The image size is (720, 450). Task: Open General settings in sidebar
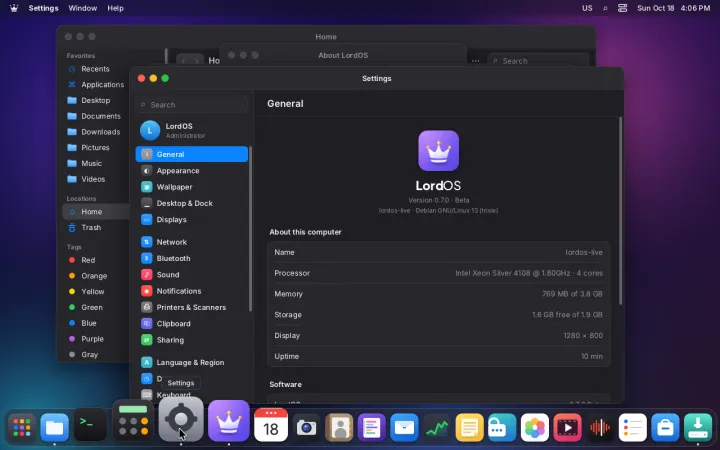click(x=191, y=154)
